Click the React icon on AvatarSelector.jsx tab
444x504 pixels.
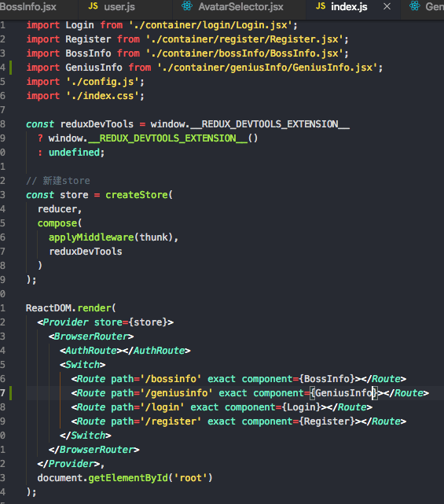click(x=187, y=6)
